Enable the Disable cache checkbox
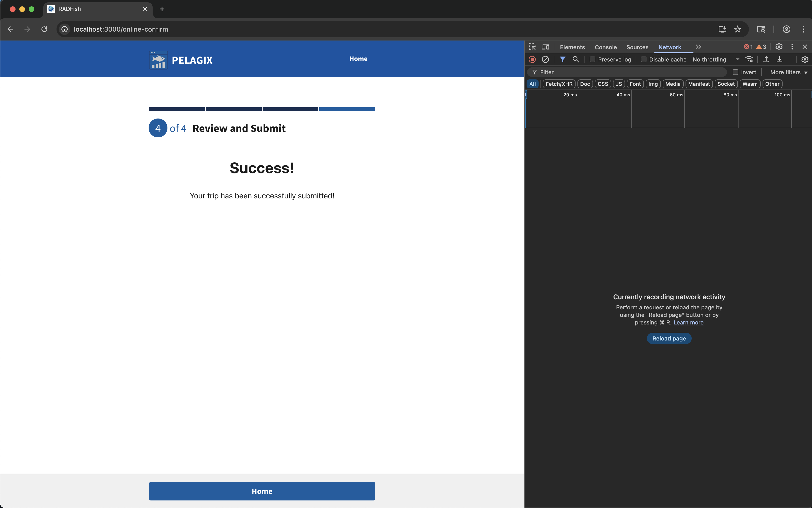 click(643, 59)
